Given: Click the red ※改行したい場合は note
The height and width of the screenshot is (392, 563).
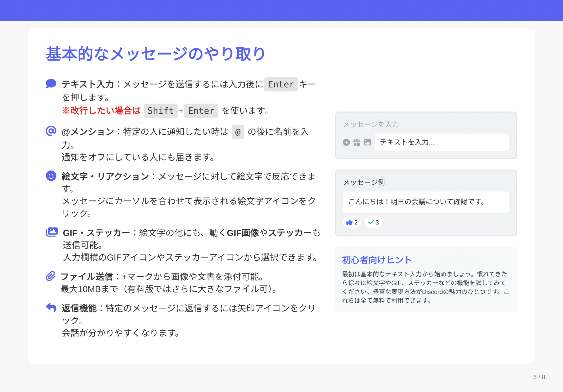Looking at the screenshot, I should point(101,111).
